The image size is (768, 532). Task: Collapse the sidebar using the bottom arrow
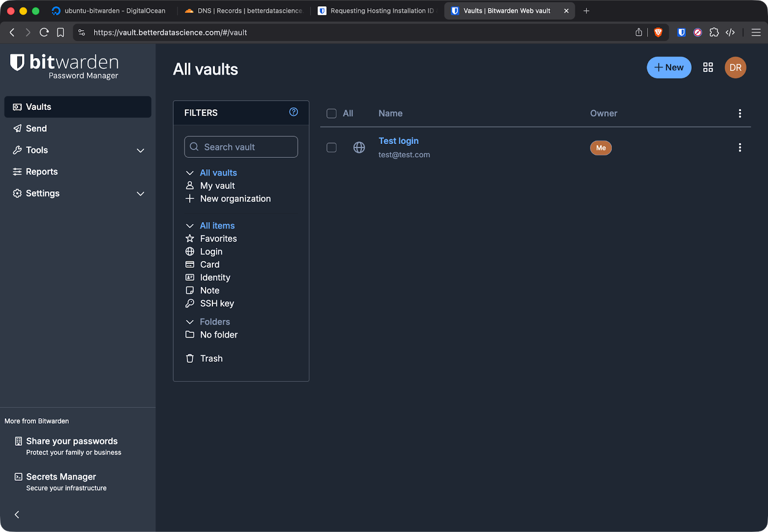[17, 514]
